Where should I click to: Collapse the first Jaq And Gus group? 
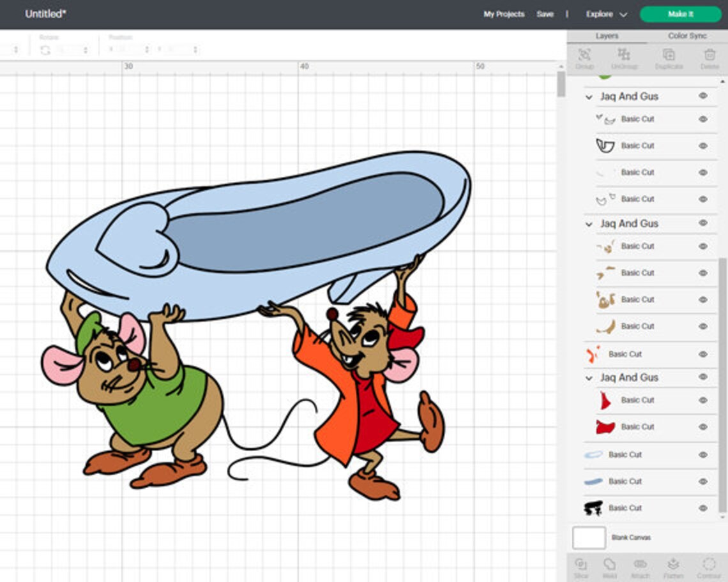click(x=588, y=96)
